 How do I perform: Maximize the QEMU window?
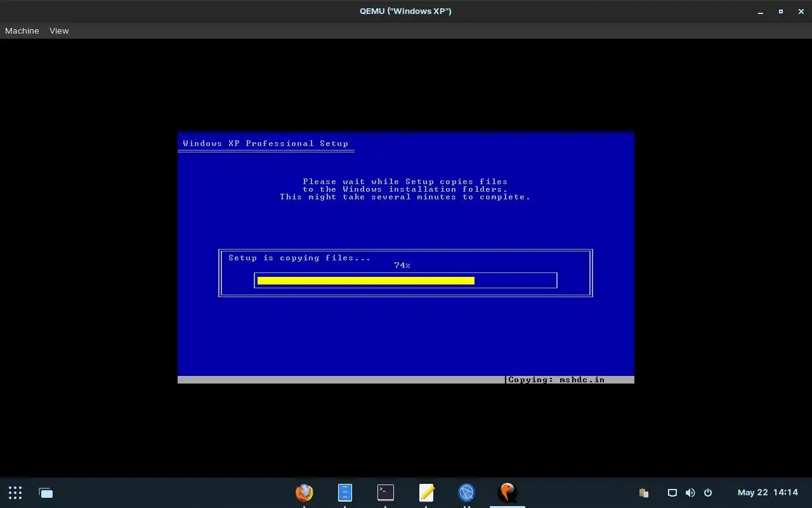pos(781,11)
